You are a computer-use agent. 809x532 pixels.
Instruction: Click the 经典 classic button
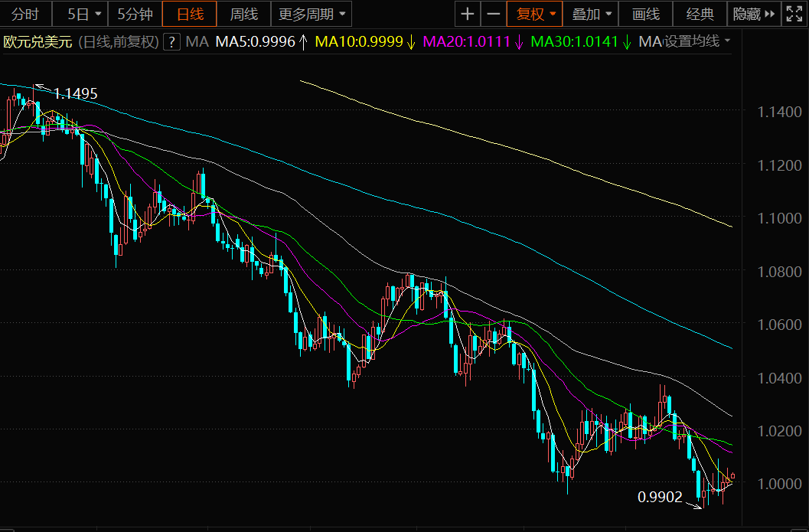click(700, 14)
